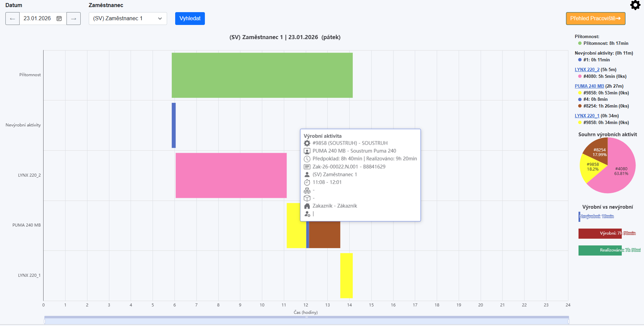Open the PUMA 240 MB workplace link
This screenshot has height=326, width=644.
[589, 86]
